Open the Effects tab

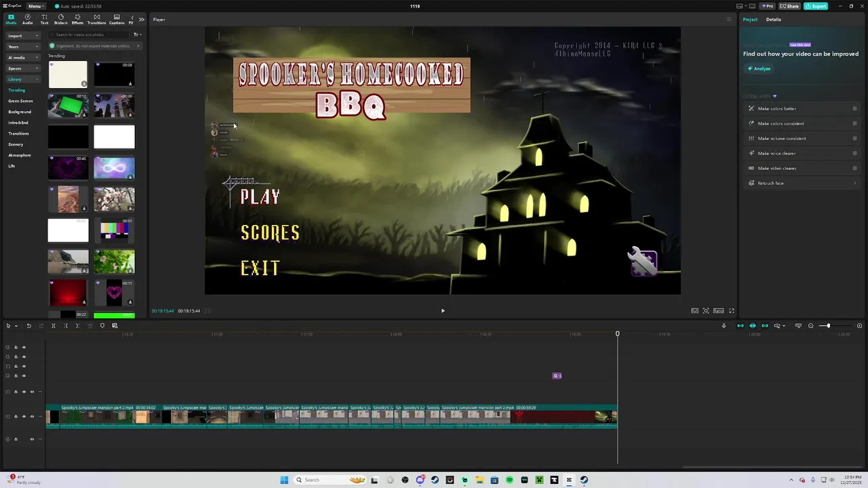77,19
